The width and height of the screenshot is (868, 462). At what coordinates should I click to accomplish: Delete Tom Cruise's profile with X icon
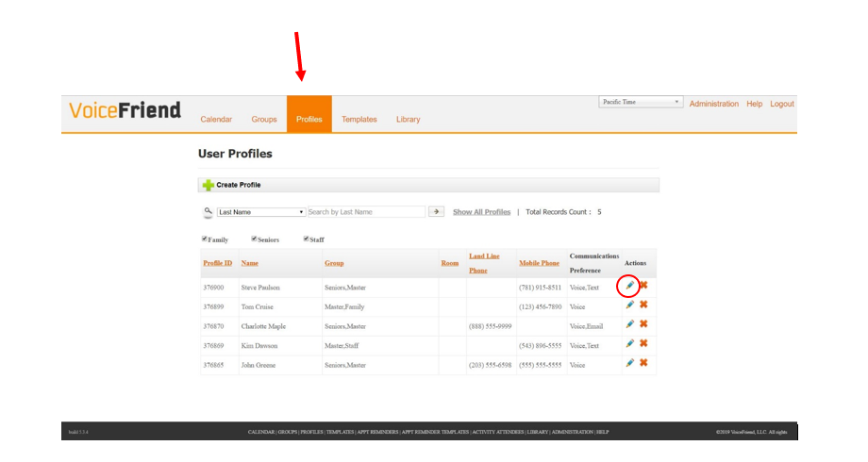pyautogui.click(x=643, y=305)
